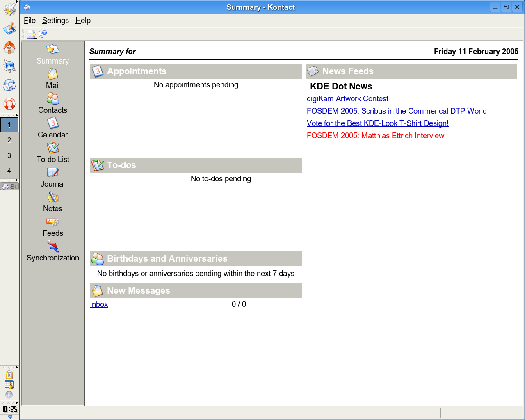Click the inbox message count '0 / 0'
The image size is (525, 420).
click(239, 304)
